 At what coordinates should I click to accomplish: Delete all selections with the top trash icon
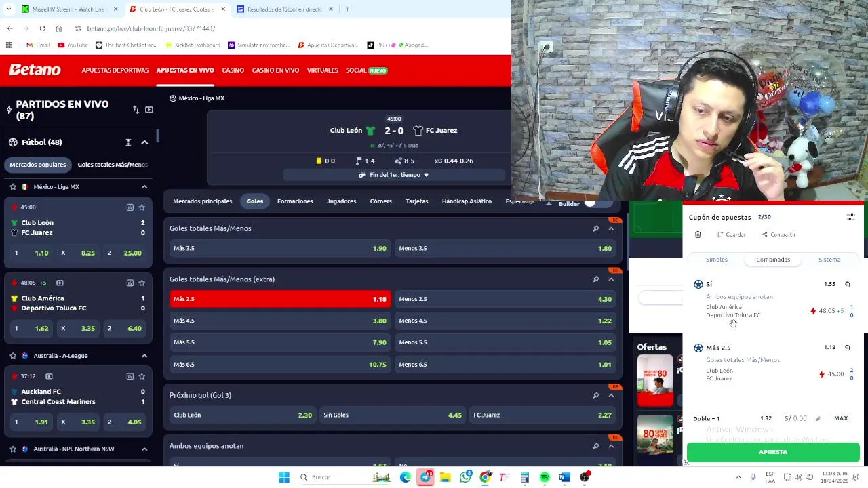point(698,235)
